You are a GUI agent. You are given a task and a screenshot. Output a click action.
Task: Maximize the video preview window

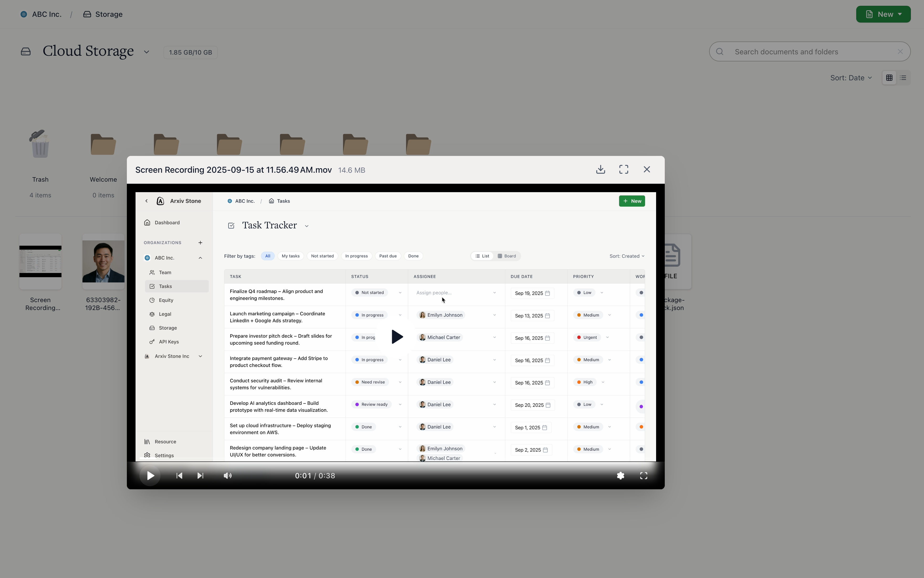(x=623, y=169)
